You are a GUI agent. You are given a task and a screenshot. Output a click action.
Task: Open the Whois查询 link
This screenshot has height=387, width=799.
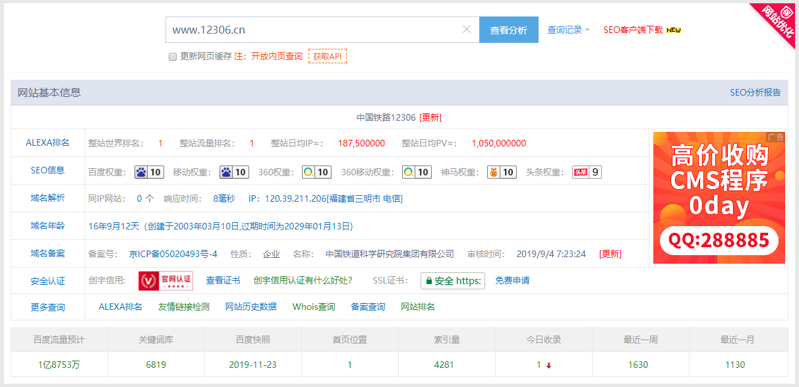click(x=313, y=306)
